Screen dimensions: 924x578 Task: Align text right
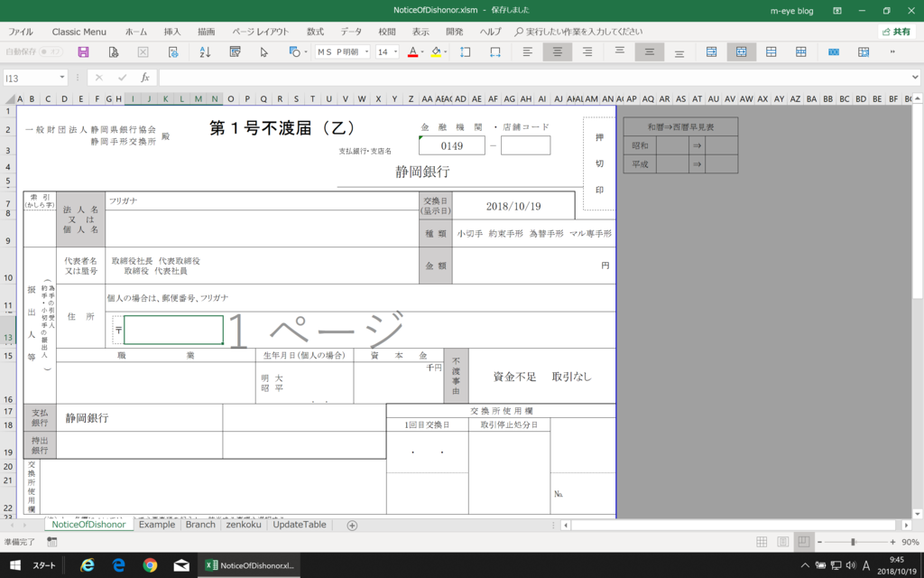587,51
